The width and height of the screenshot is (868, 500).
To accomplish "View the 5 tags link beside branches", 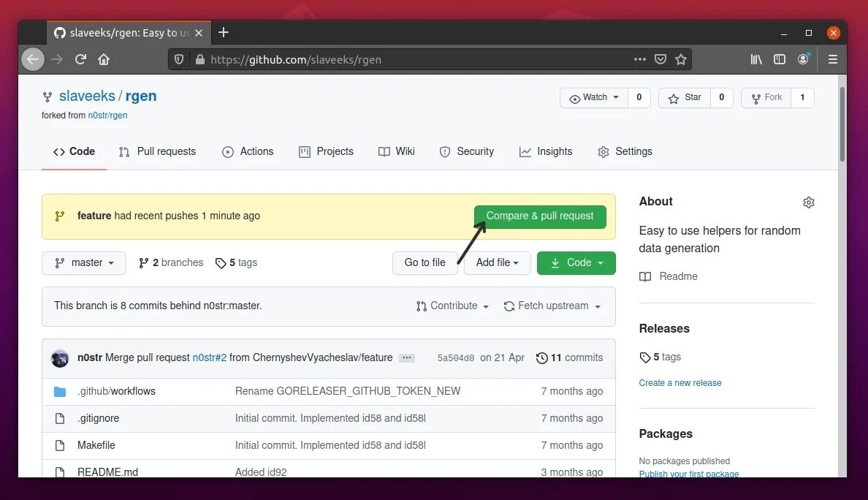I will coord(237,263).
